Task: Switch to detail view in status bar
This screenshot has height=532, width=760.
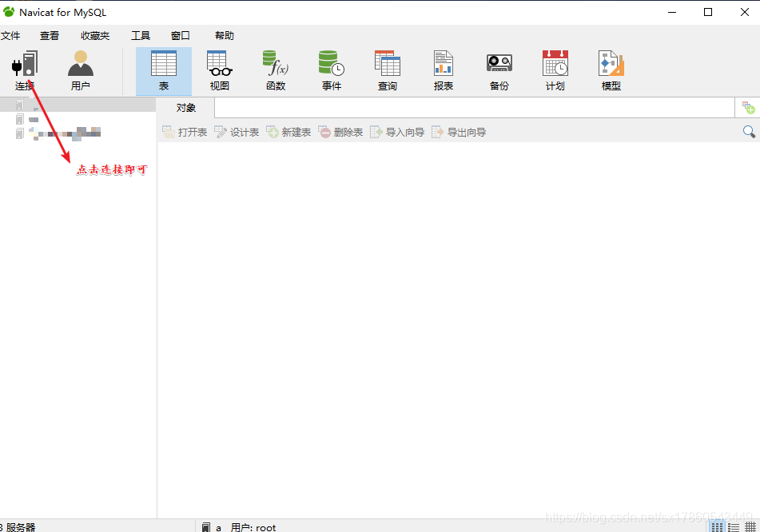Action: 734,526
